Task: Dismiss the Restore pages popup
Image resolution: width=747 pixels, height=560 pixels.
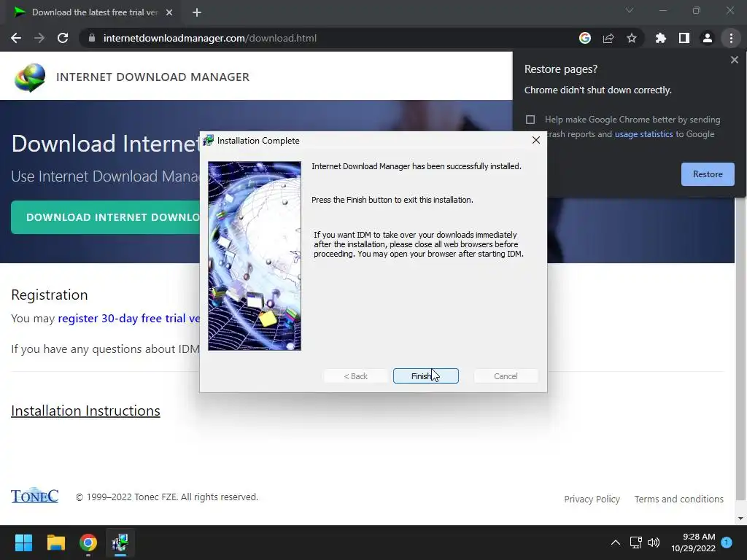Action: pos(734,60)
